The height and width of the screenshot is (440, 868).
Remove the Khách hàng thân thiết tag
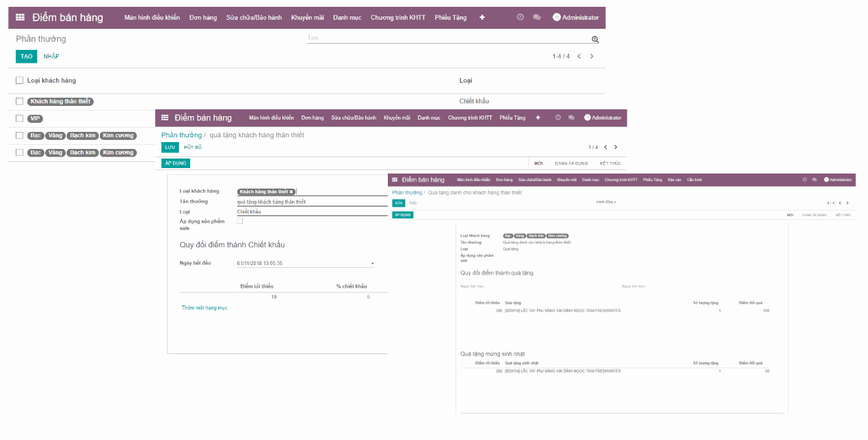(290, 191)
